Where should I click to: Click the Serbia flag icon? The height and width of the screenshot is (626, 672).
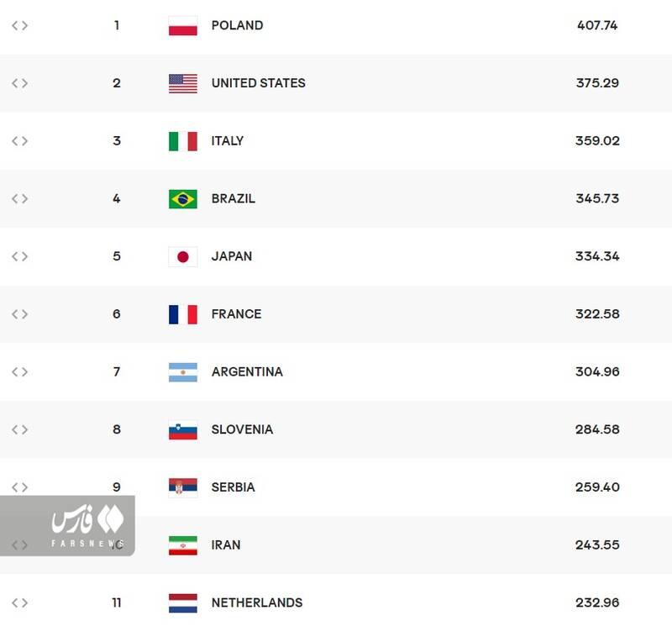click(183, 487)
